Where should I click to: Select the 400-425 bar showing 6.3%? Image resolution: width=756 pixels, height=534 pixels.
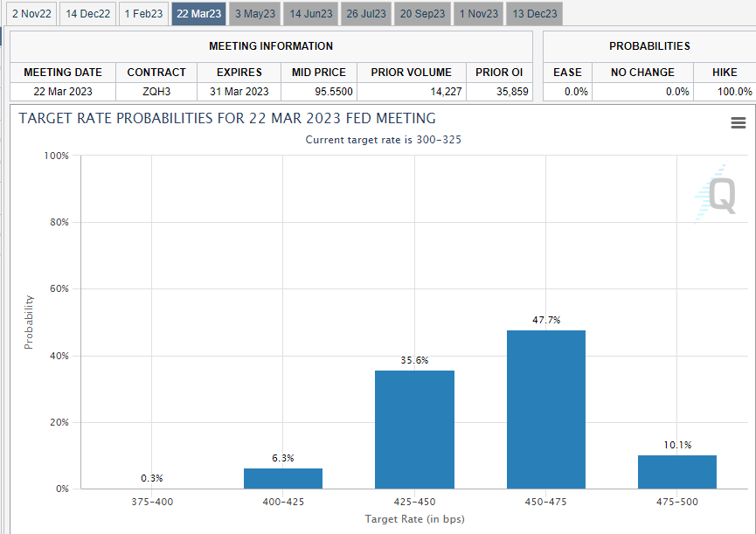point(283,478)
